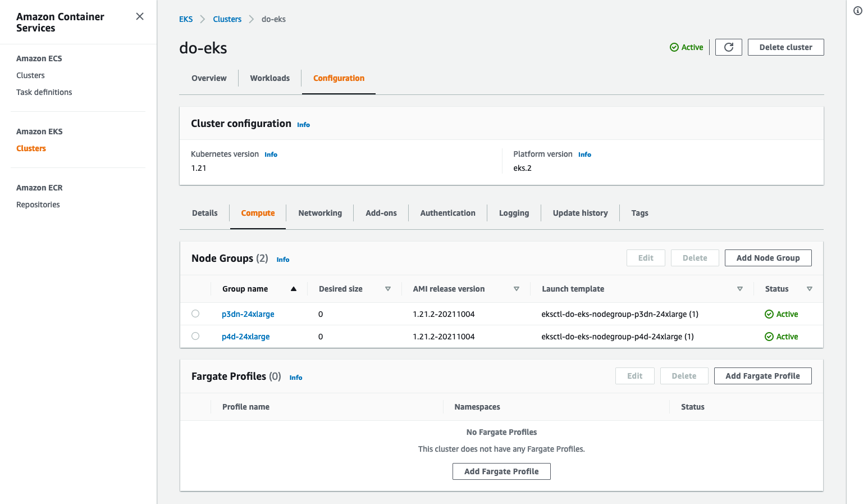868x504 pixels.
Task: Click the Fargate Profiles Edit button
Action: (635, 376)
